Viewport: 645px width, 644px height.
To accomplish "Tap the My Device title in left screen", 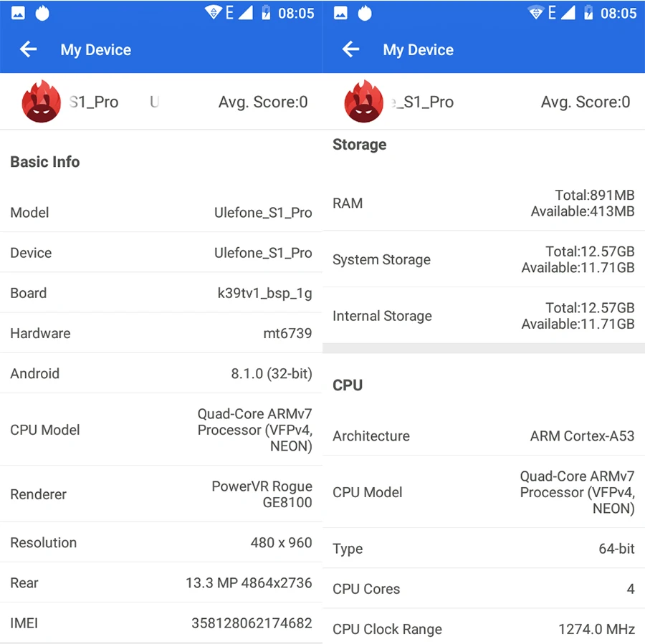I will point(96,49).
